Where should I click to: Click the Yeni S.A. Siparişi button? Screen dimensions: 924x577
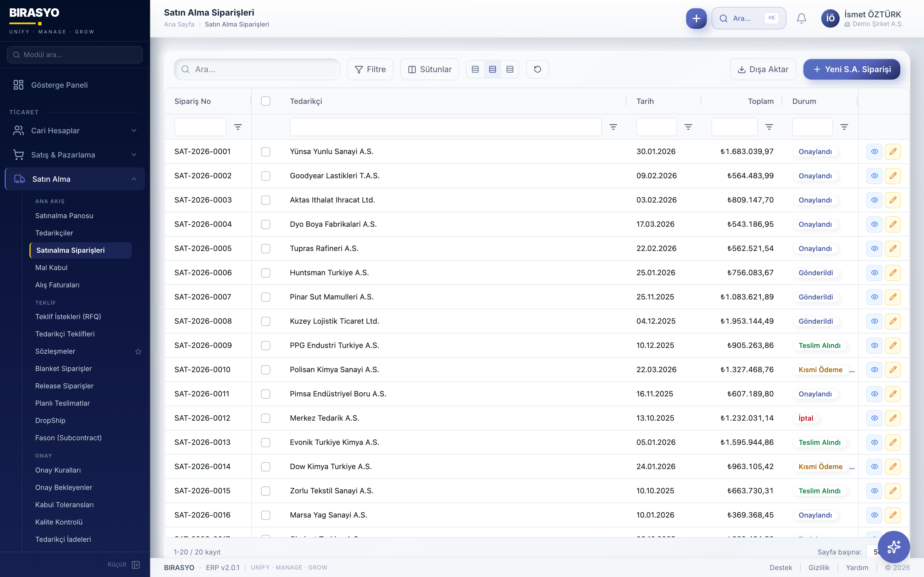[852, 69]
